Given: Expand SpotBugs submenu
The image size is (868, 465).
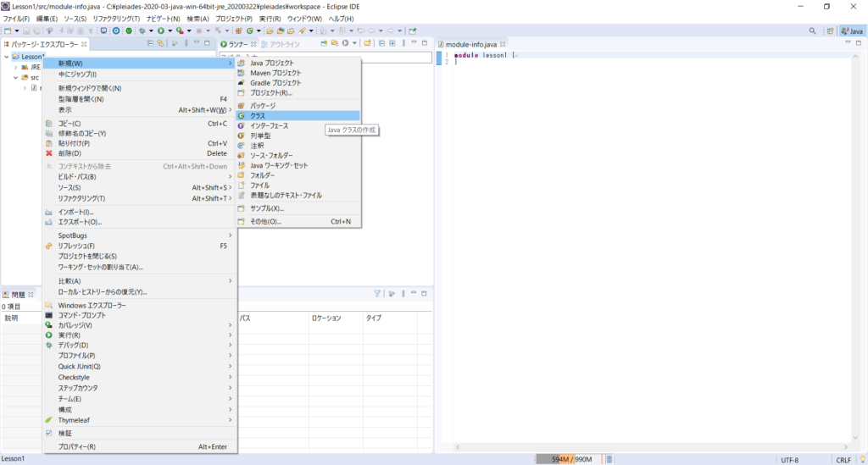Looking at the screenshot, I should pyautogui.click(x=140, y=235).
